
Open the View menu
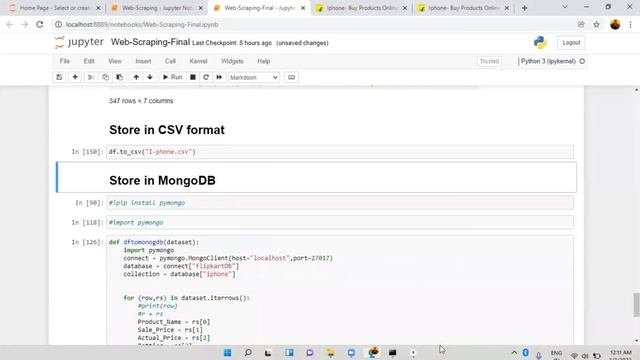(x=115, y=61)
